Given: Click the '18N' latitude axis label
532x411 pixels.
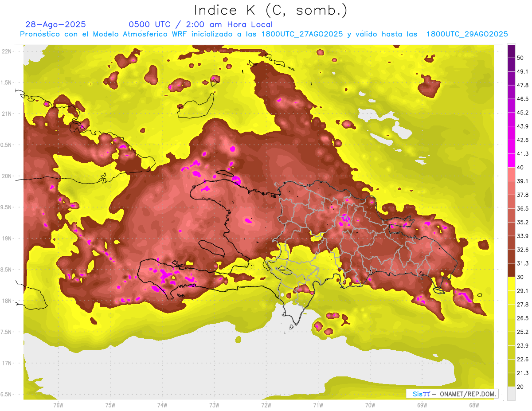Looking at the screenshot, I should click(x=7, y=301).
